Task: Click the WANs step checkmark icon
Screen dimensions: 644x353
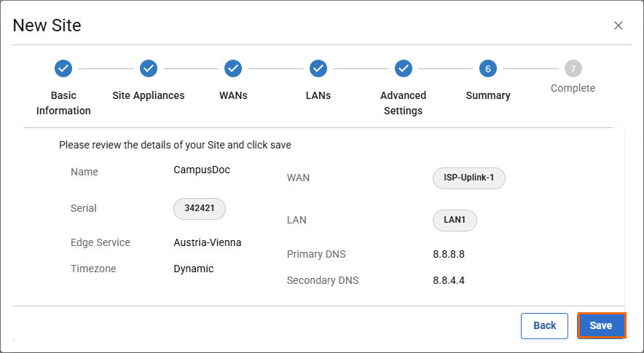Action: (233, 68)
